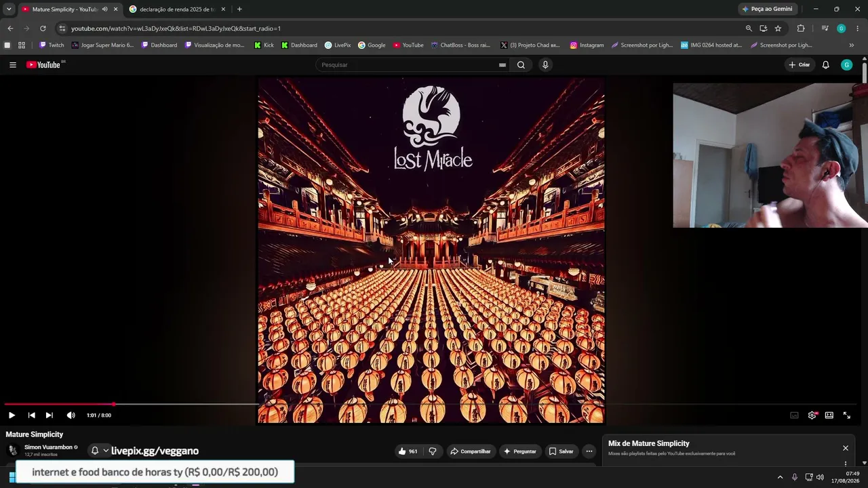This screenshot has width=868, height=488.
Task: Open the ChatBoss bookmark
Action: (x=460, y=45)
